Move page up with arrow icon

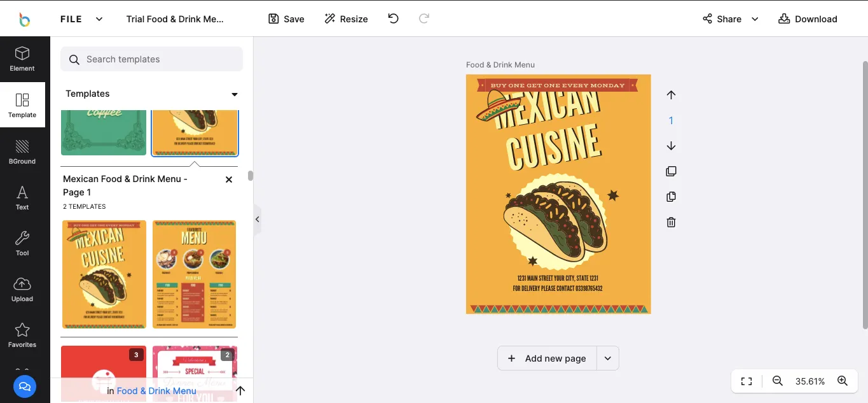(x=671, y=95)
